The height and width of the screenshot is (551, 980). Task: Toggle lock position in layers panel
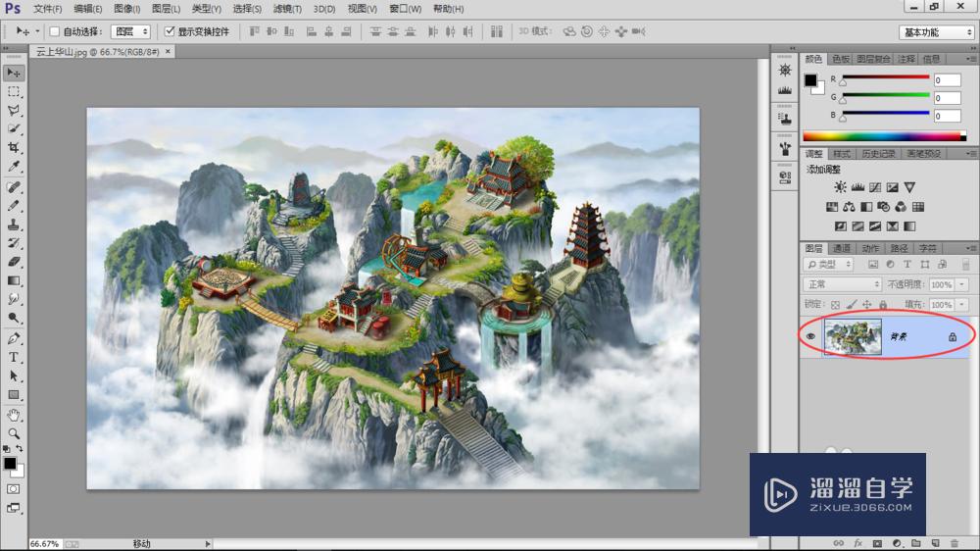pos(867,305)
